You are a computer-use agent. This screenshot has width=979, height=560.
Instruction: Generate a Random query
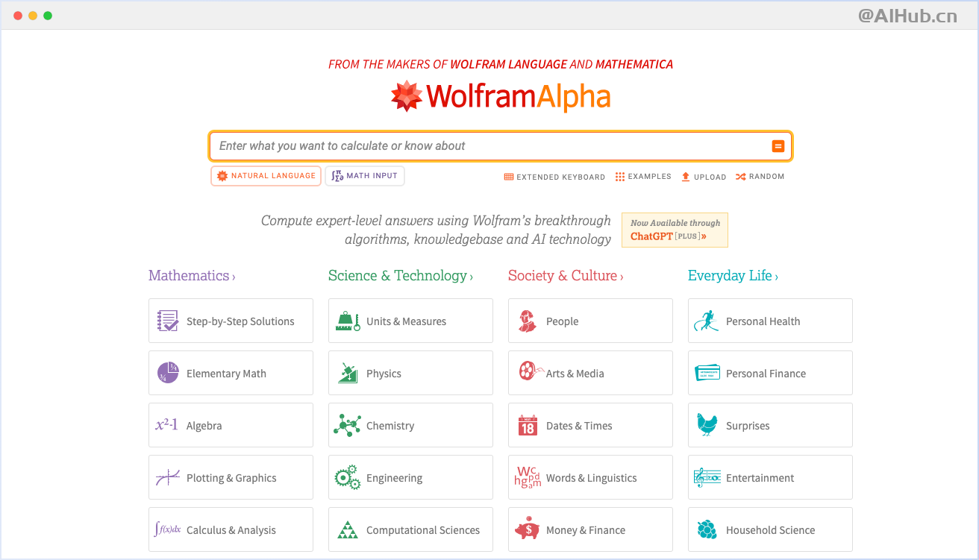760,177
